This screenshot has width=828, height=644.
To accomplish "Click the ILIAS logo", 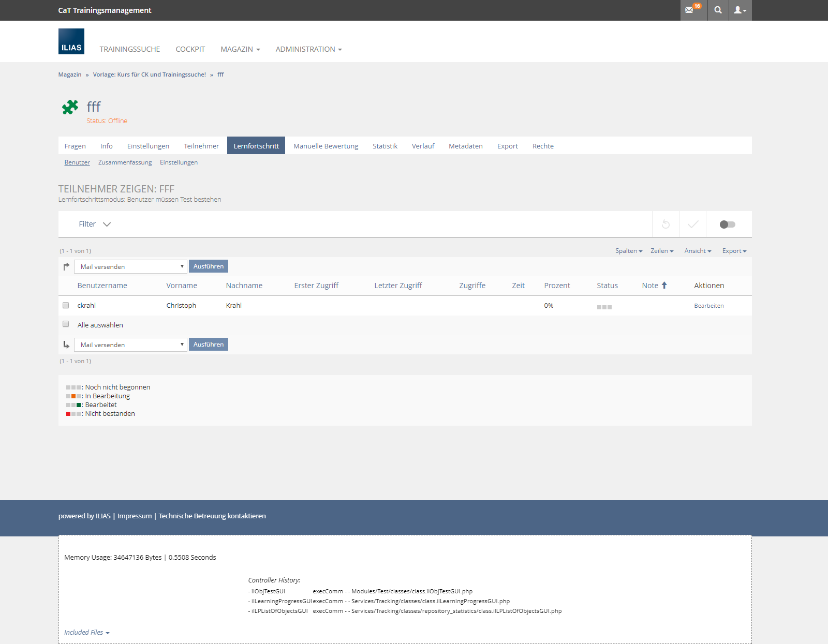I will click(x=71, y=41).
